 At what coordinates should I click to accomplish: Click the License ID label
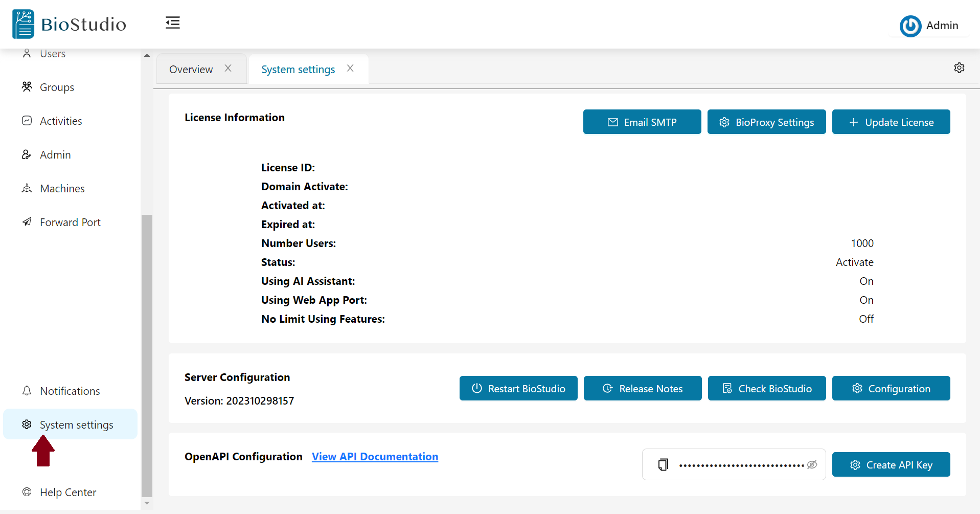288,168
